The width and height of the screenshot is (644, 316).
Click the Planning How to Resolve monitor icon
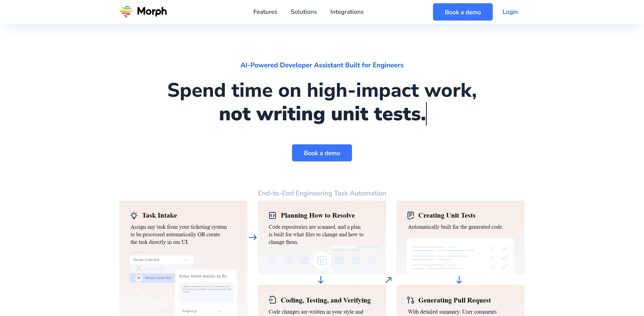(272, 215)
